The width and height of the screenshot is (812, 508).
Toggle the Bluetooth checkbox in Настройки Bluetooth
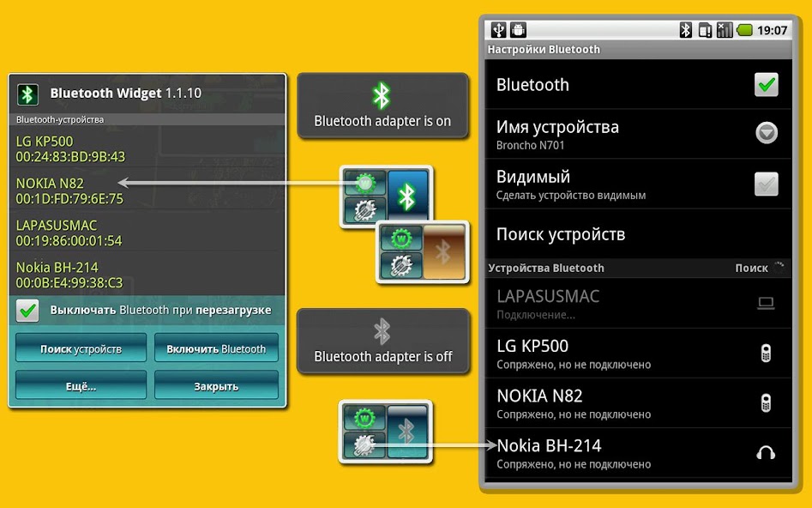click(x=766, y=85)
